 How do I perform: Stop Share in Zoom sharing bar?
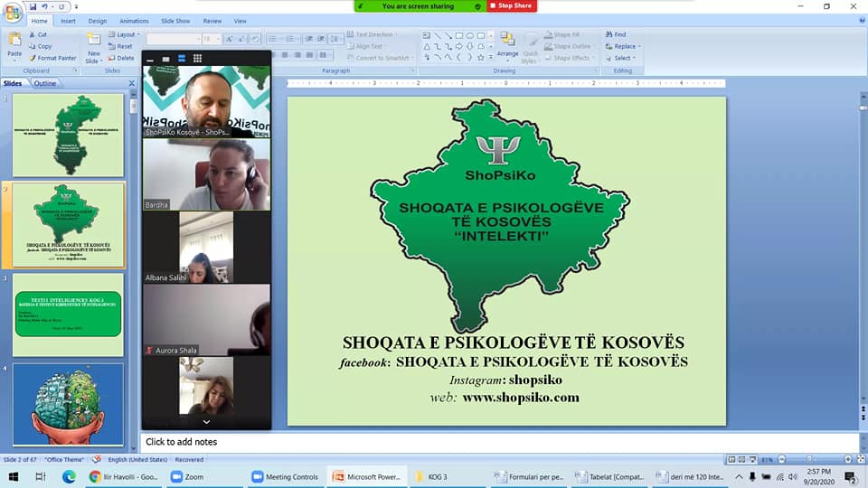click(512, 5)
